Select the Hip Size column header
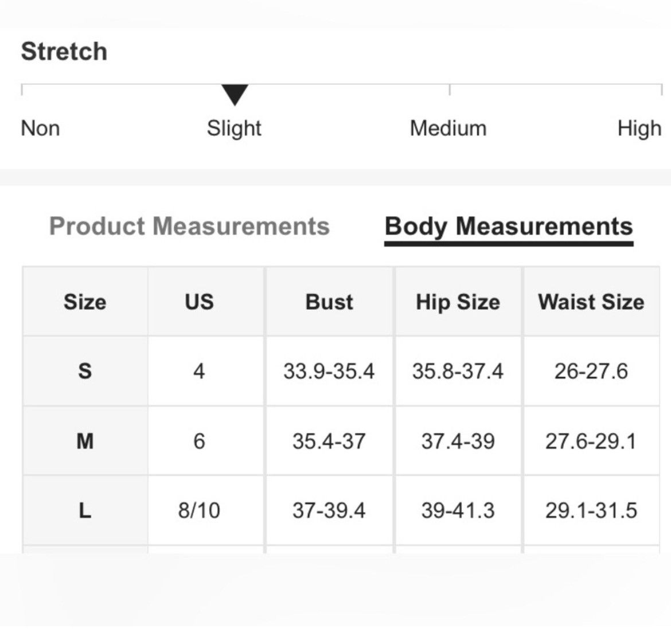This screenshot has height=644, width=671. coord(458,302)
